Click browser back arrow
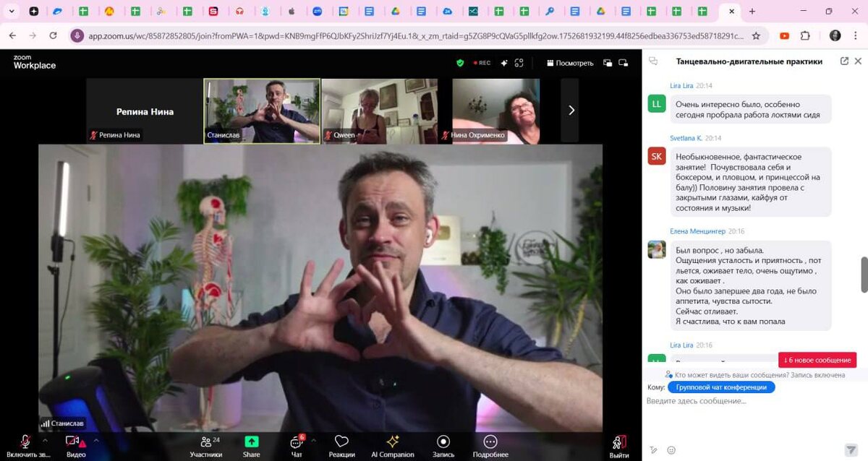 click(x=12, y=35)
